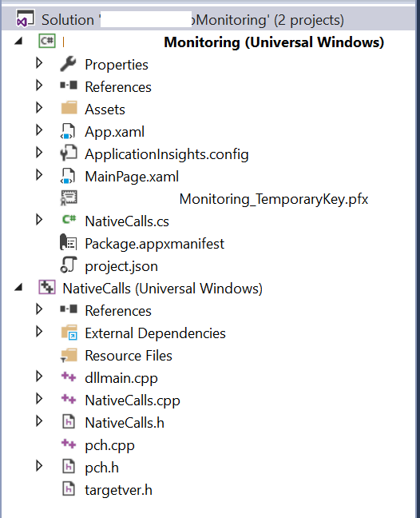Click the ApplicationInsights.config file icon
Screen dimensions: 420x518
pyautogui.click(x=69, y=153)
